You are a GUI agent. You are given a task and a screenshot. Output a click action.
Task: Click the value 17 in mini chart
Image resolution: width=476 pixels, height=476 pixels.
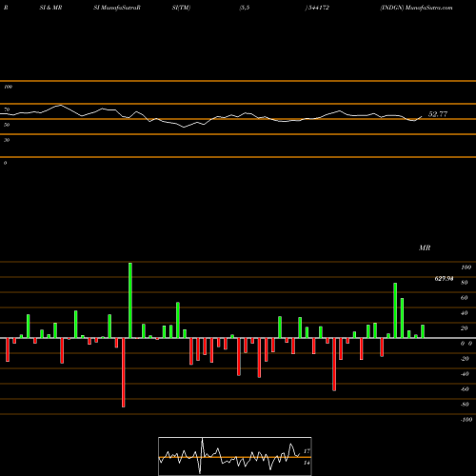coord(307,451)
